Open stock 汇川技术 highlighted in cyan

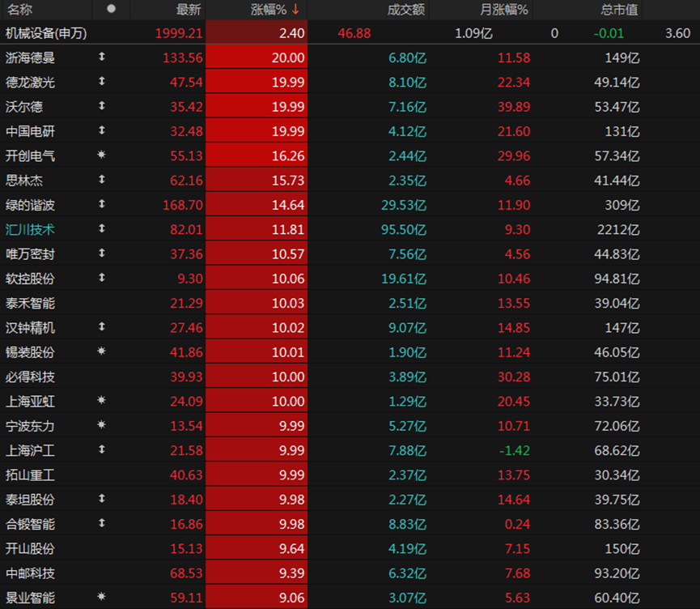(30, 230)
